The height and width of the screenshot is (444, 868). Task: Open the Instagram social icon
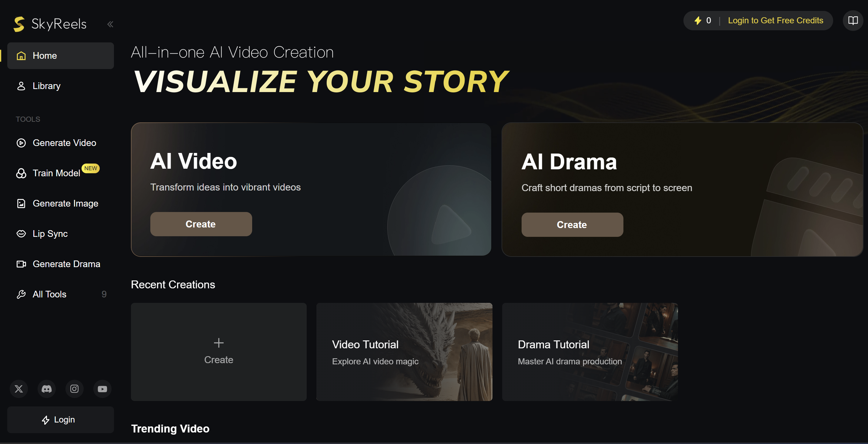point(75,389)
